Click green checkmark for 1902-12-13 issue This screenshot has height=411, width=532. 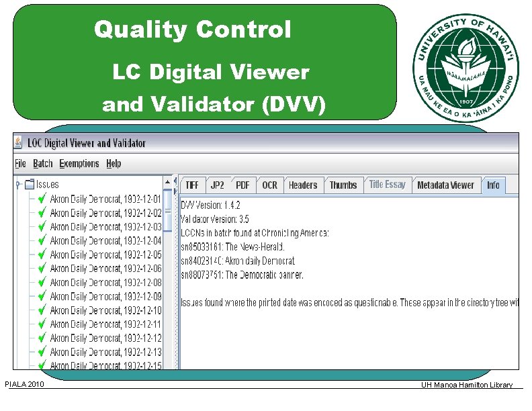click(42, 351)
